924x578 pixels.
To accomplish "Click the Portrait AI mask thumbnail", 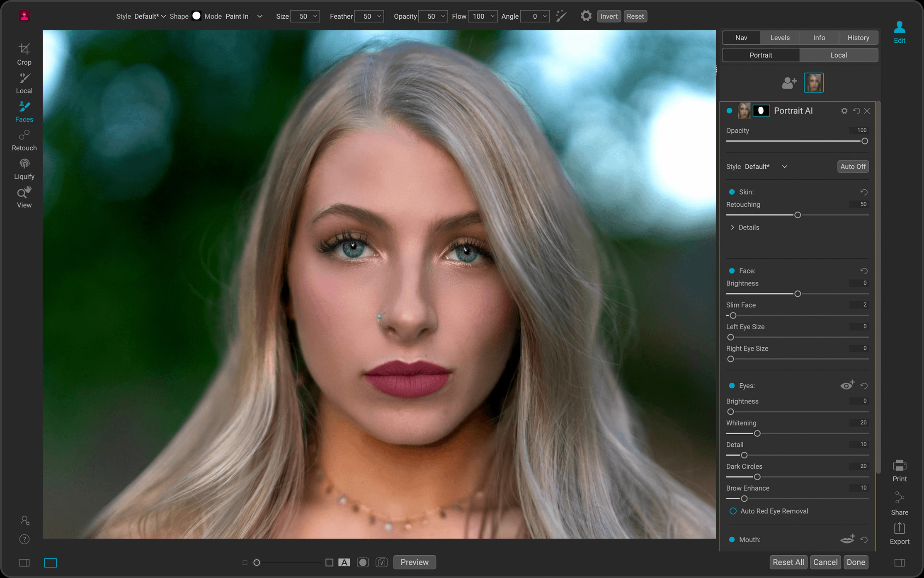I will coord(761,111).
